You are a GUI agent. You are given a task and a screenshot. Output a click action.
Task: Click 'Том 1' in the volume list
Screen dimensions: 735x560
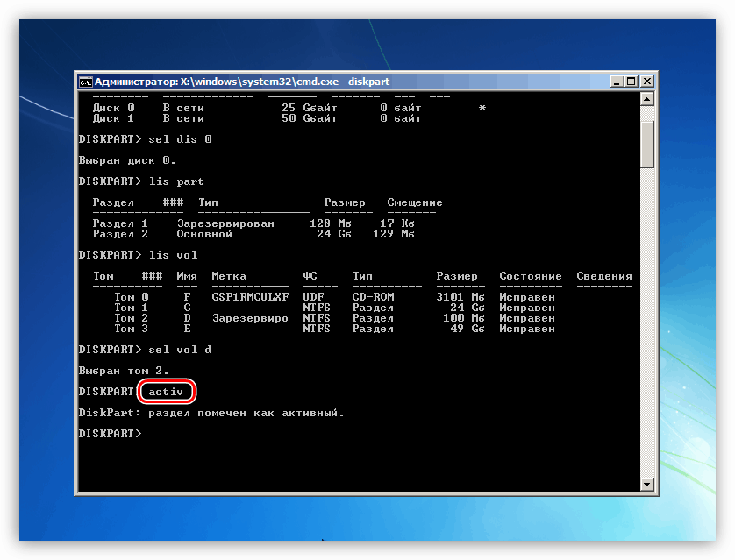(x=131, y=308)
